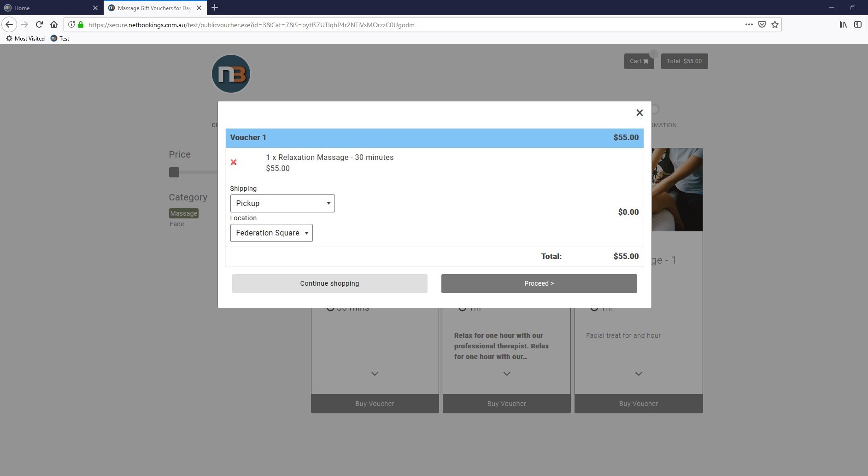This screenshot has width=868, height=476.
Task: Select the Face category filter
Action: point(177,224)
